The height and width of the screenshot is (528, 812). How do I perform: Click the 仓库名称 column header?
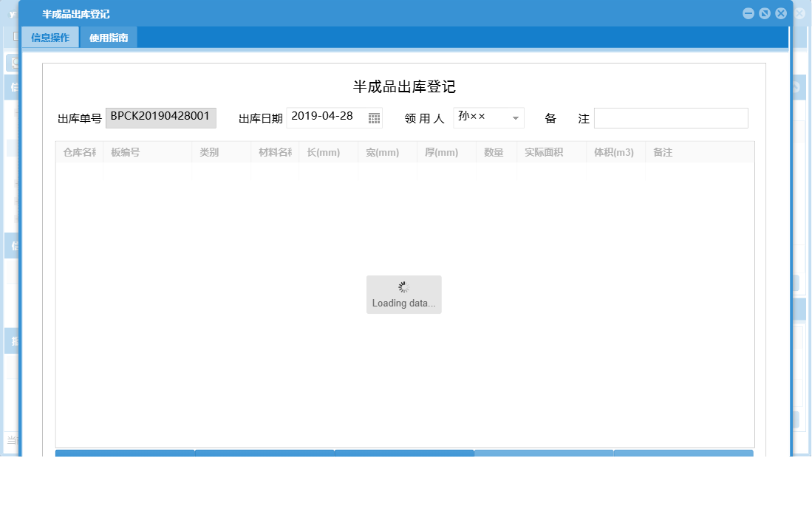coord(78,152)
